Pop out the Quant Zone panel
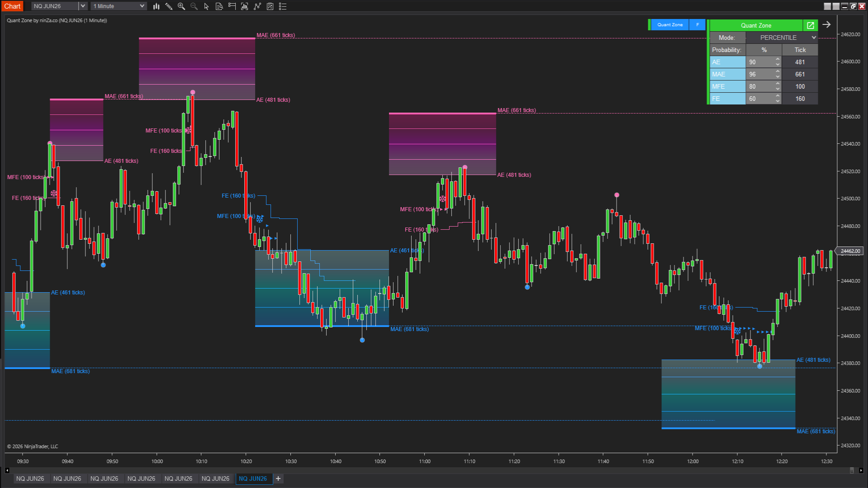This screenshot has width=868, height=488. (810, 25)
